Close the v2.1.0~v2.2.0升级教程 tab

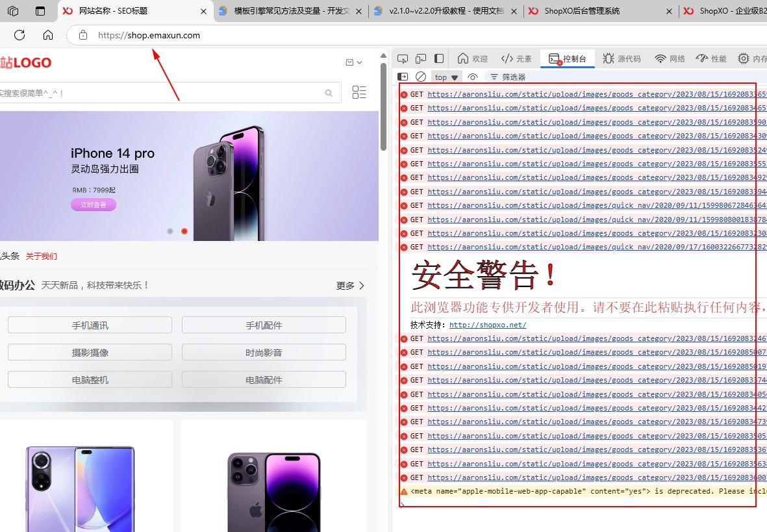point(514,11)
